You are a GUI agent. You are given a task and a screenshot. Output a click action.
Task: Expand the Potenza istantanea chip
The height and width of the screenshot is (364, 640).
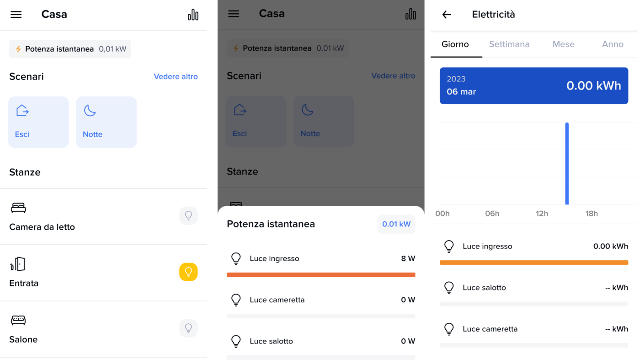[x=70, y=49]
